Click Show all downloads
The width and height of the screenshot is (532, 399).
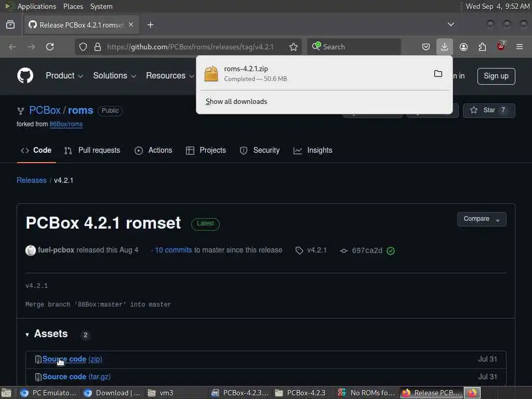tap(236, 101)
